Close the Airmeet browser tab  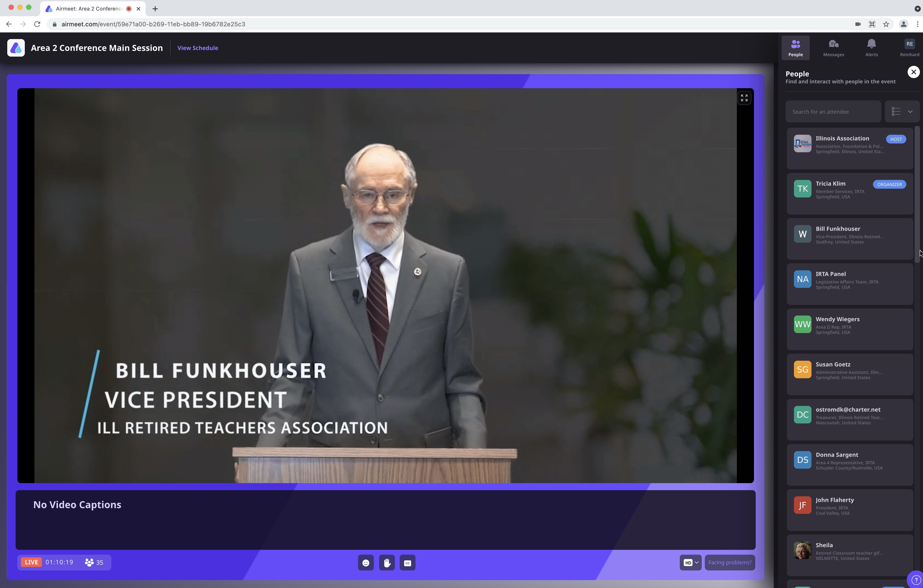pyautogui.click(x=138, y=9)
